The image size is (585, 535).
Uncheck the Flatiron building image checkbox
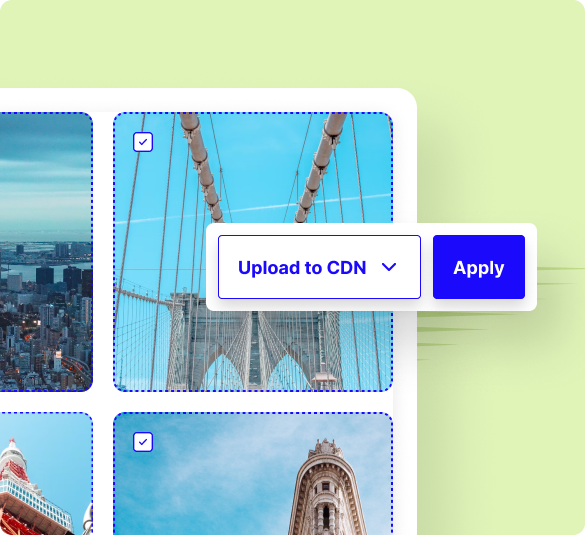143,442
